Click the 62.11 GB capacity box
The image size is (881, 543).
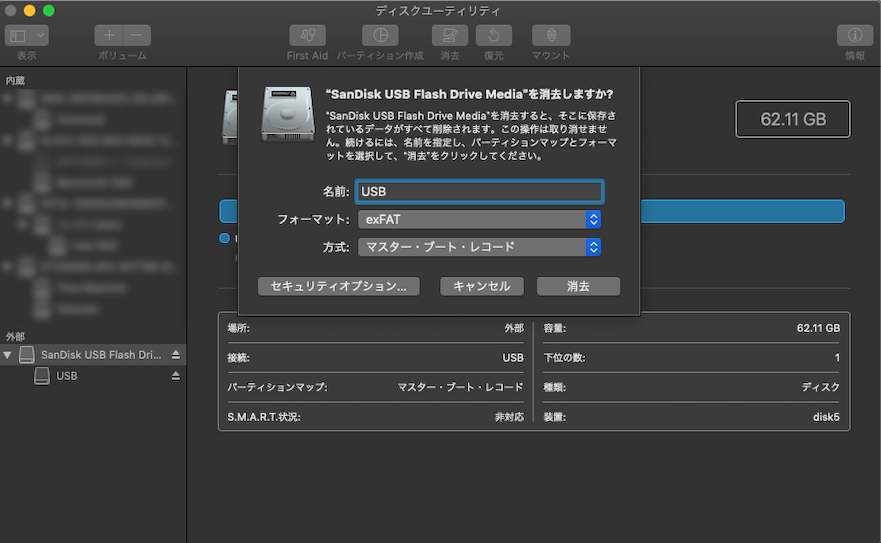coord(793,119)
